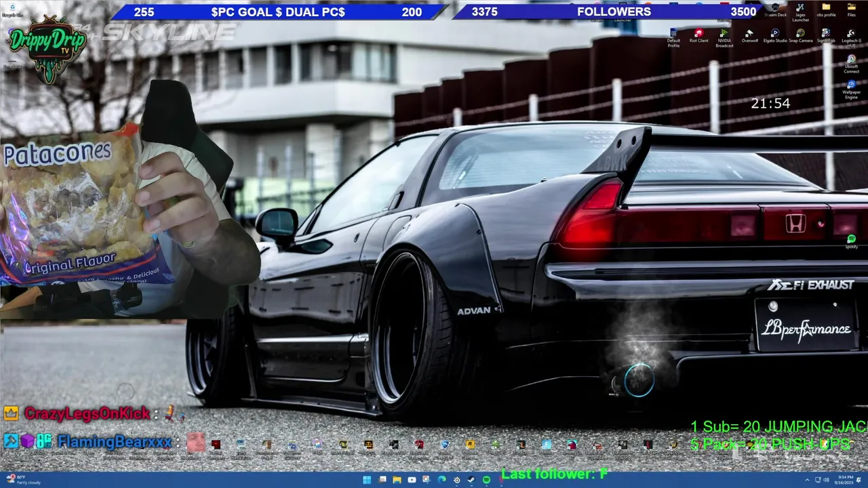868x488 pixels.
Task: Open the weather widget showing Partly cloudy
Action: [24, 480]
